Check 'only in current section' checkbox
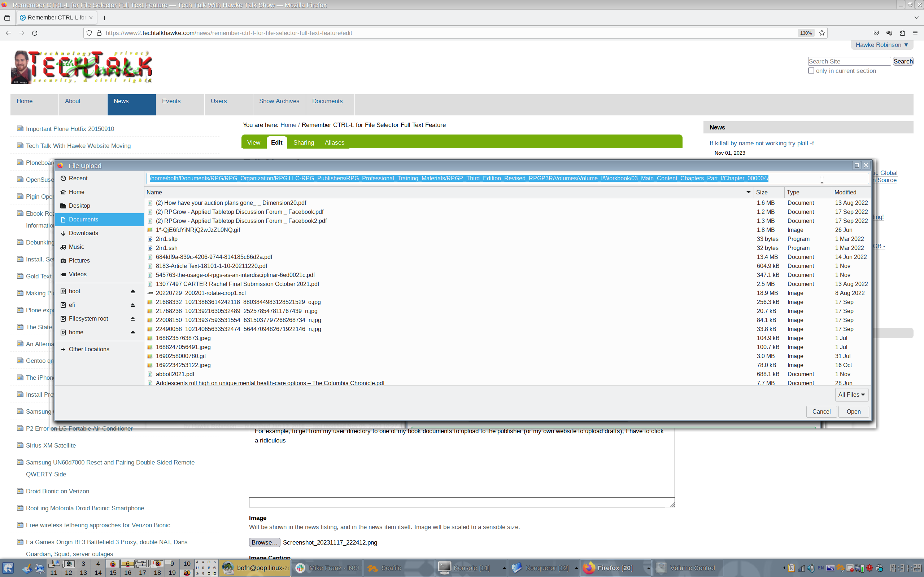This screenshot has height=577, width=924. click(x=811, y=71)
